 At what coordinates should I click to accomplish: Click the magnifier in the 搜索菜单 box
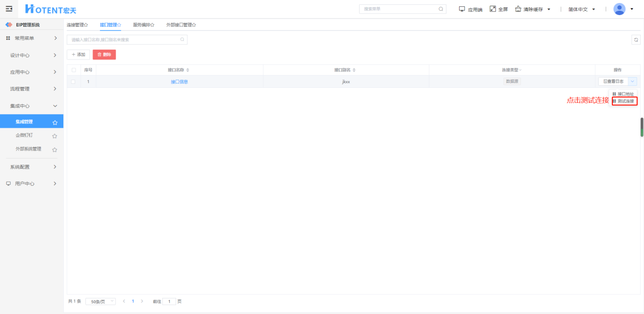[x=441, y=9]
